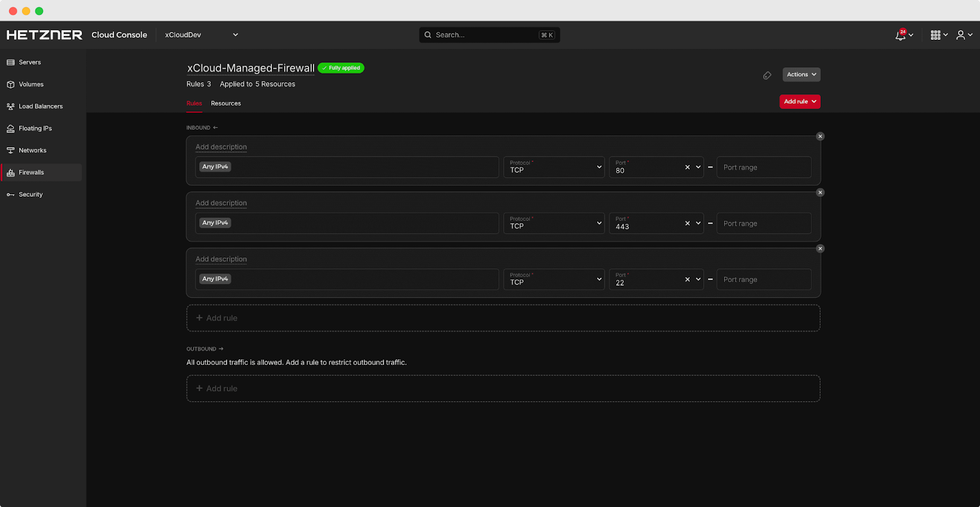Open Firewalls in the sidebar
The image size is (980, 507).
point(41,172)
